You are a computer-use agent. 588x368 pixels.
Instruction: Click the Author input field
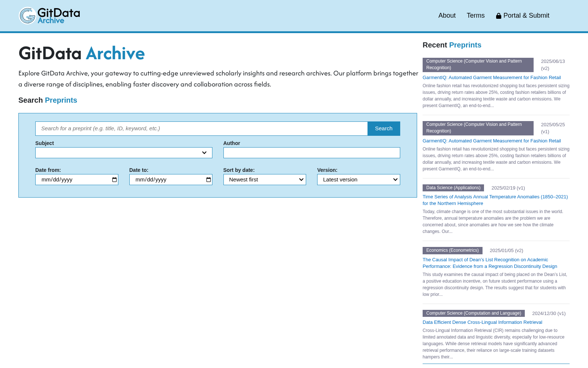(x=312, y=153)
